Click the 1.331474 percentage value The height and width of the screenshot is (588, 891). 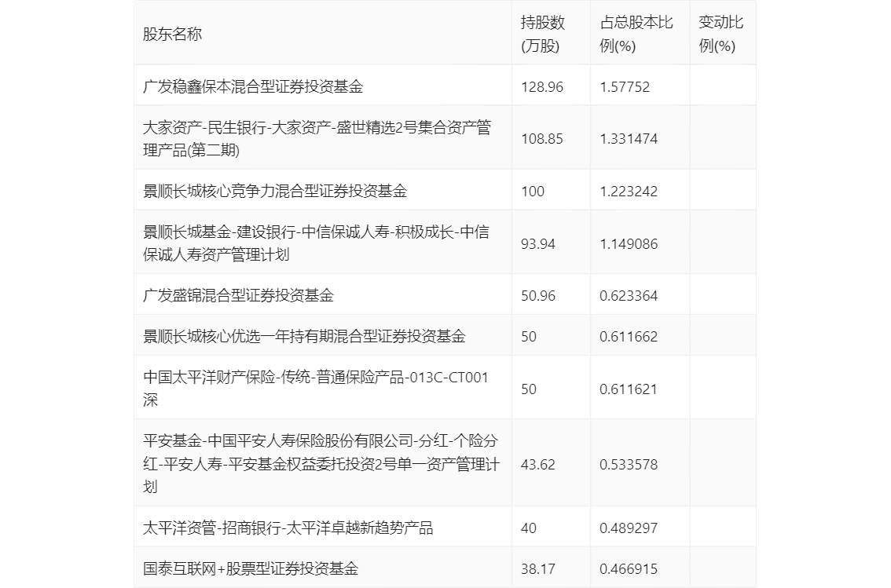629,139
